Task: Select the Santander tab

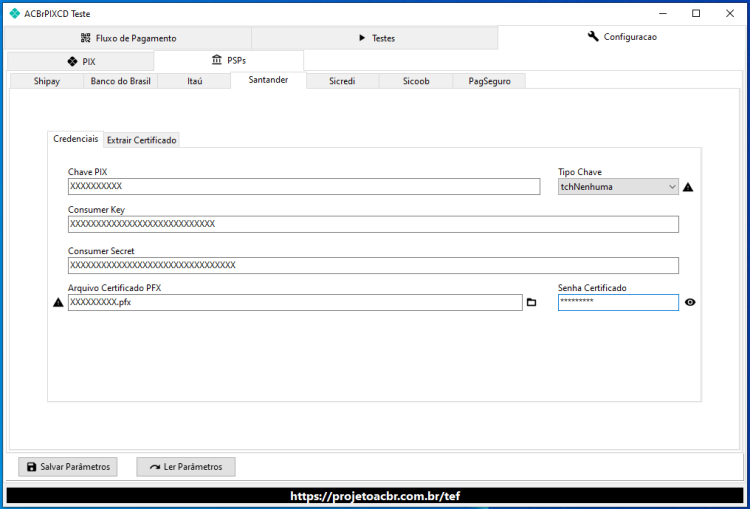Action: (x=268, y=80)
